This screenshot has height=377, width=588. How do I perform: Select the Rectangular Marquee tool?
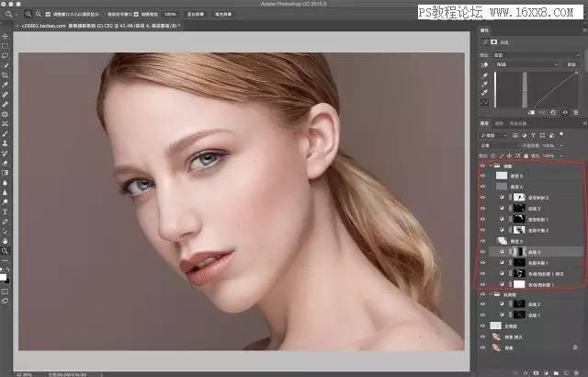click(x=5, y=46)
